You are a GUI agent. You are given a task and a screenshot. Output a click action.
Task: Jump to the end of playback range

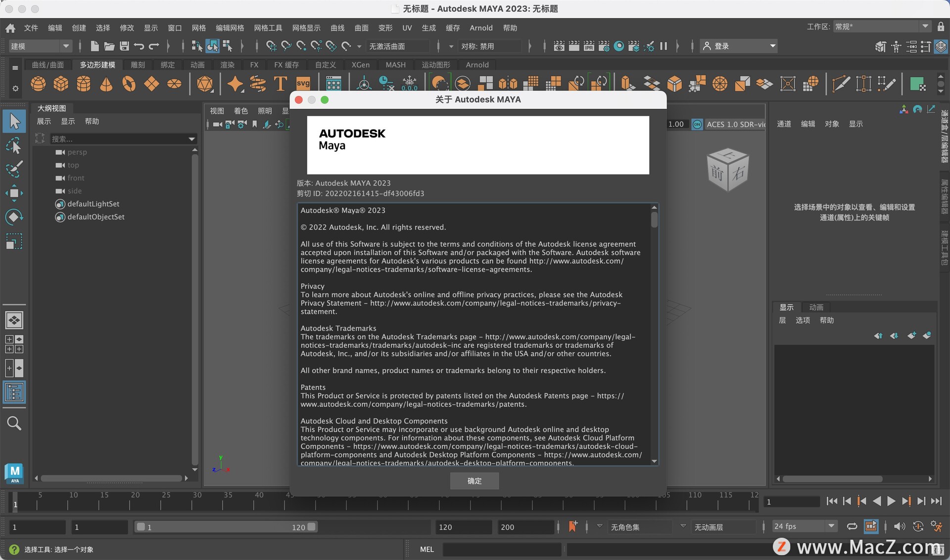click(936, 501)
